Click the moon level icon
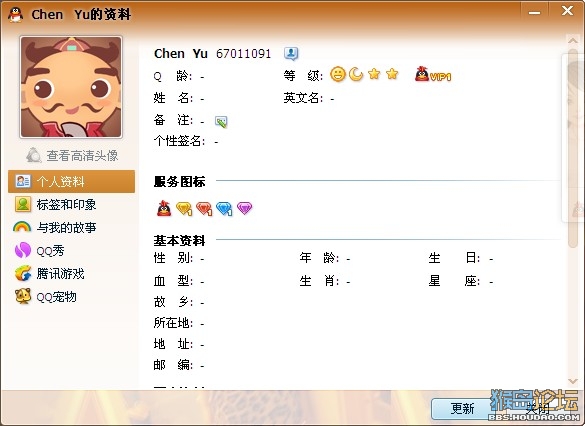Viewport: 585px width, 426px height. click(356, 74)
